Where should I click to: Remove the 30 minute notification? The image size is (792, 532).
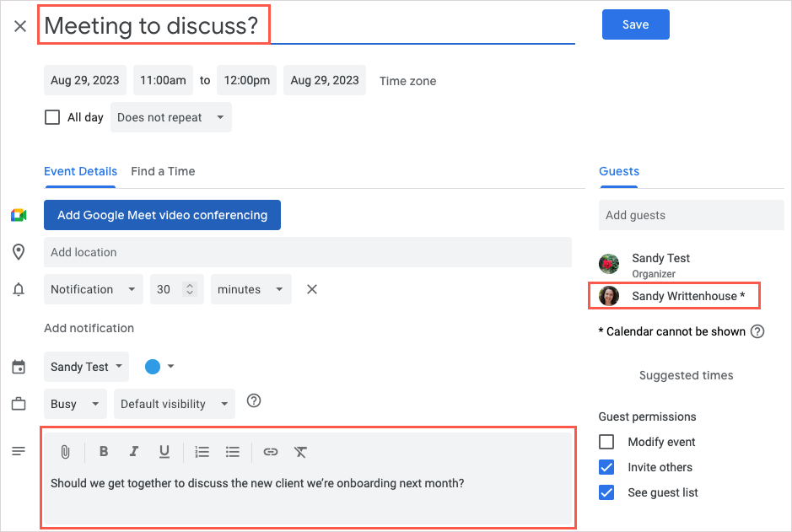pyautogui.click(x=311, y=289)
